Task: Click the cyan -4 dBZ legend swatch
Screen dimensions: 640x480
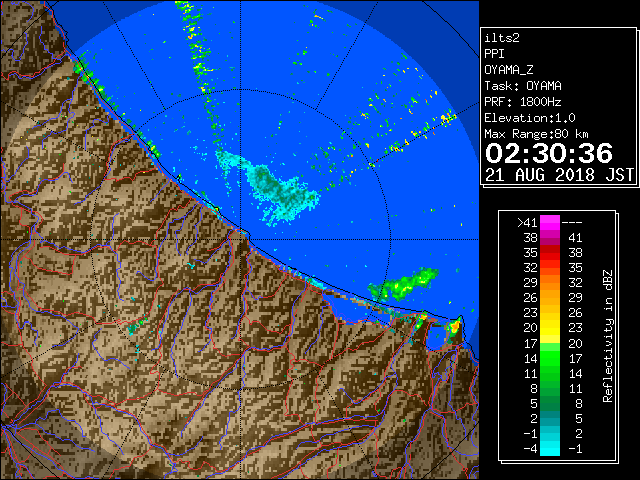Action: click(x=550, y=448)
